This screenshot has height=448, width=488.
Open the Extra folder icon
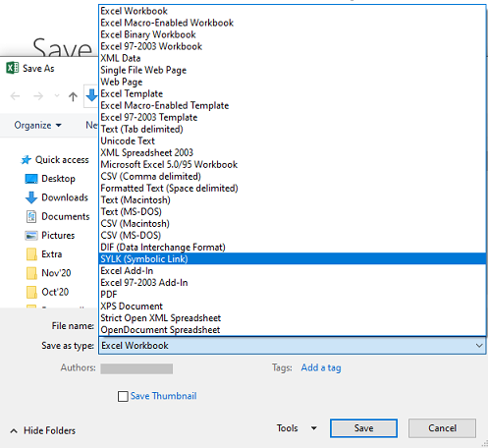31,254
